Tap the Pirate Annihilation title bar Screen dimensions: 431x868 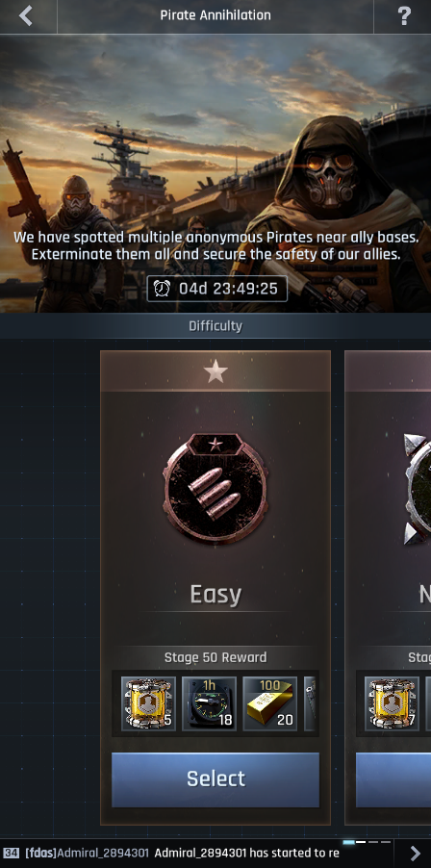coord(215,15)
